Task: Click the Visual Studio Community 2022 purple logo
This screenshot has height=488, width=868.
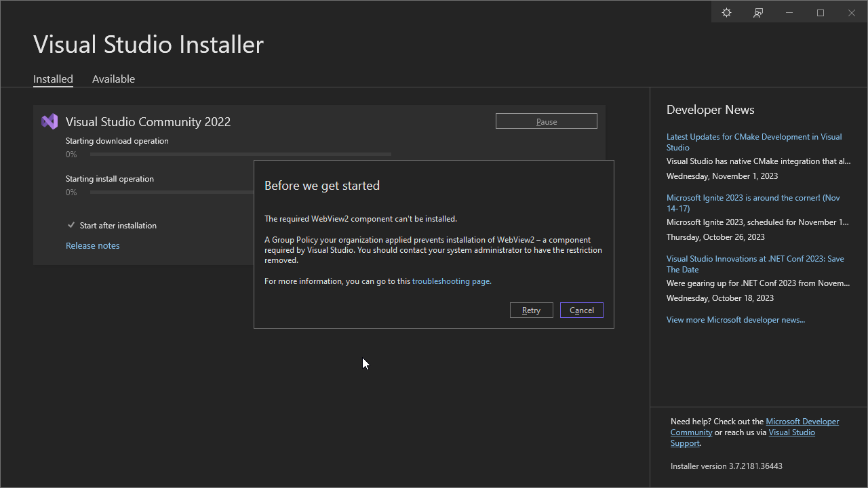Action: [x=49, y=121]
